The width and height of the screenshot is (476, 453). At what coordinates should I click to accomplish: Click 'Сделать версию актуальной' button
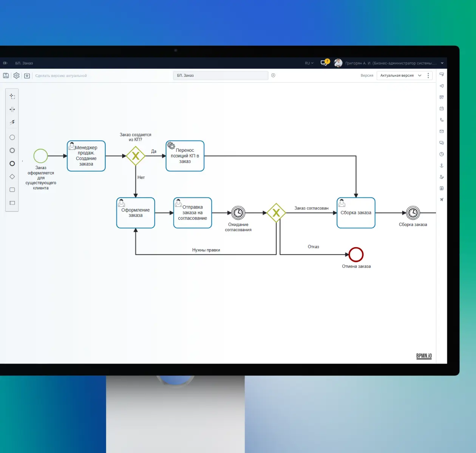tap(61, 75)
